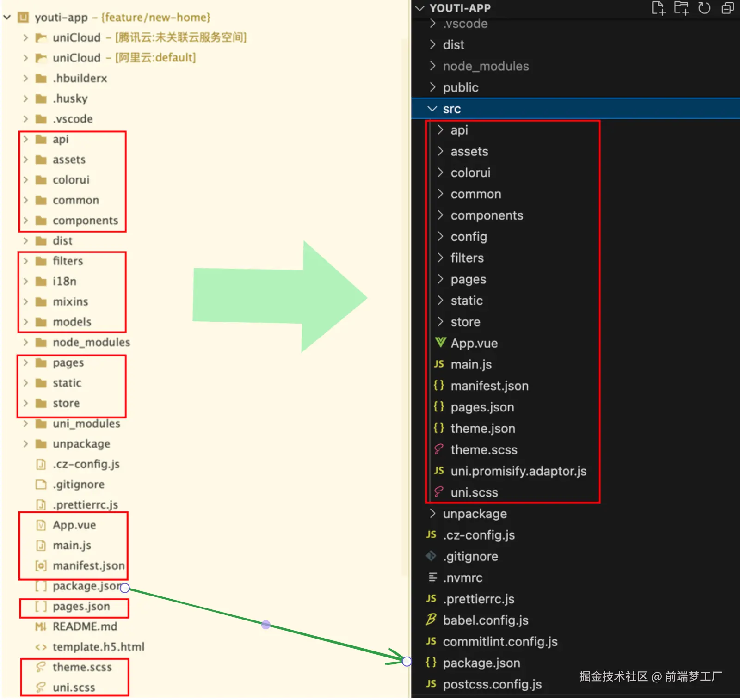740x700 pixels.
Task: Open babel.config.js in the right explorer
Action: tap(486, 620)
